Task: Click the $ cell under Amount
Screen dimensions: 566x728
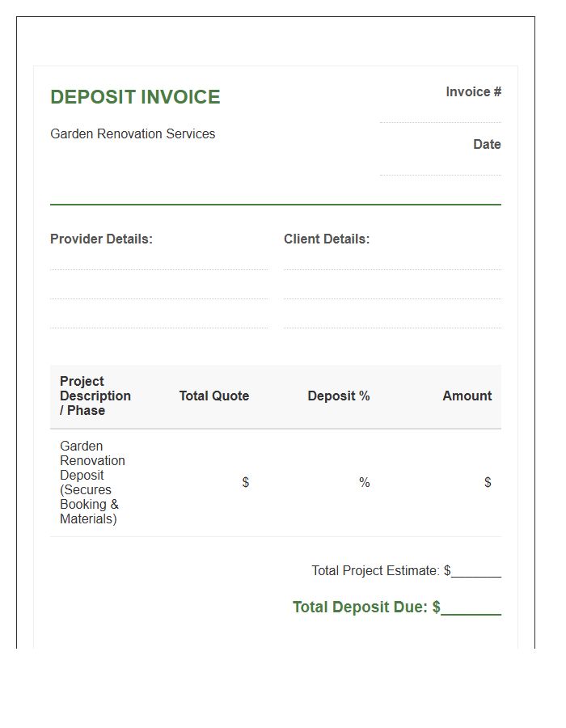Action: [488, 482]
